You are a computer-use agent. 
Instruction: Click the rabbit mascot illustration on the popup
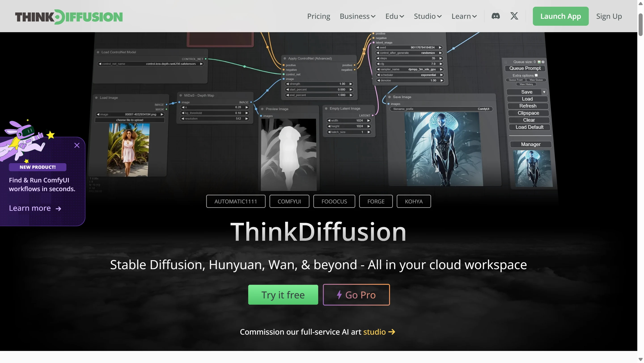(25, 140)
